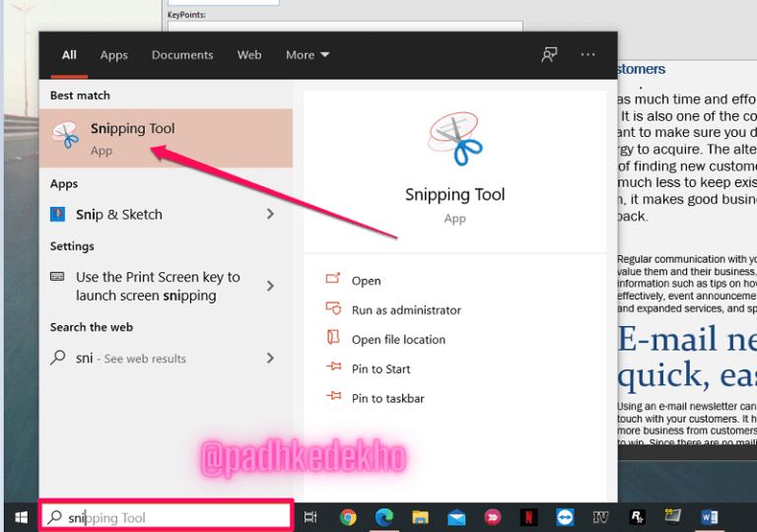
Task: Open the red round arrow app on taskbar
Action: [493, 517]
